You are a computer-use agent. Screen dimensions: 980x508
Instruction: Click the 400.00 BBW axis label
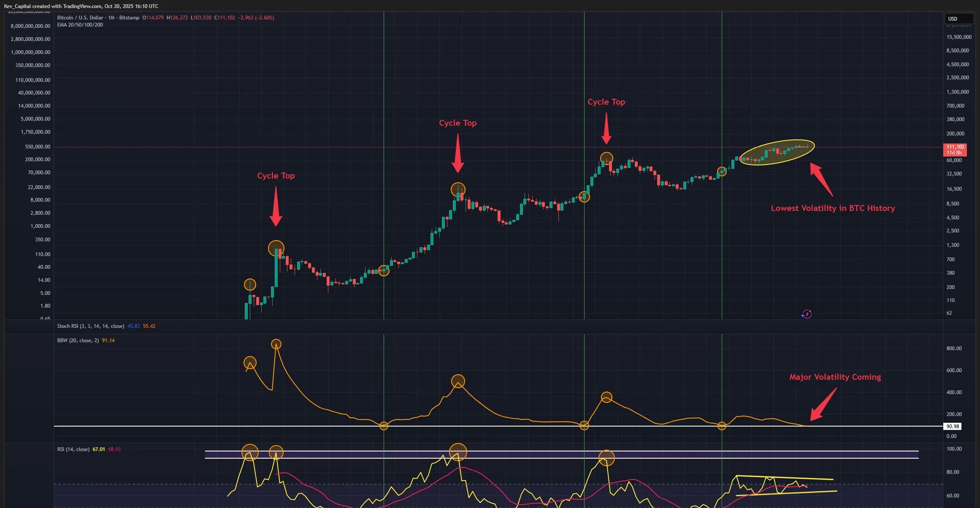click(x=954, y=392)
